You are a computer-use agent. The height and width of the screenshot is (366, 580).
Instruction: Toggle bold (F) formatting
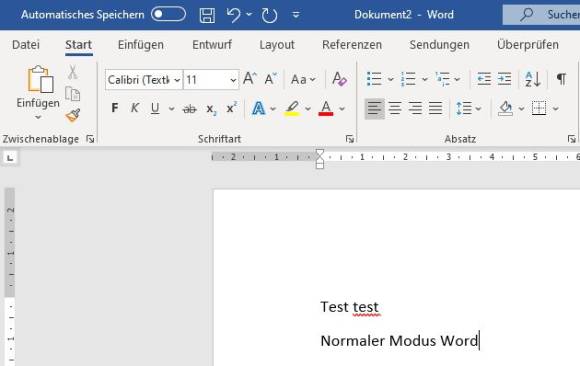coord(115,108)
